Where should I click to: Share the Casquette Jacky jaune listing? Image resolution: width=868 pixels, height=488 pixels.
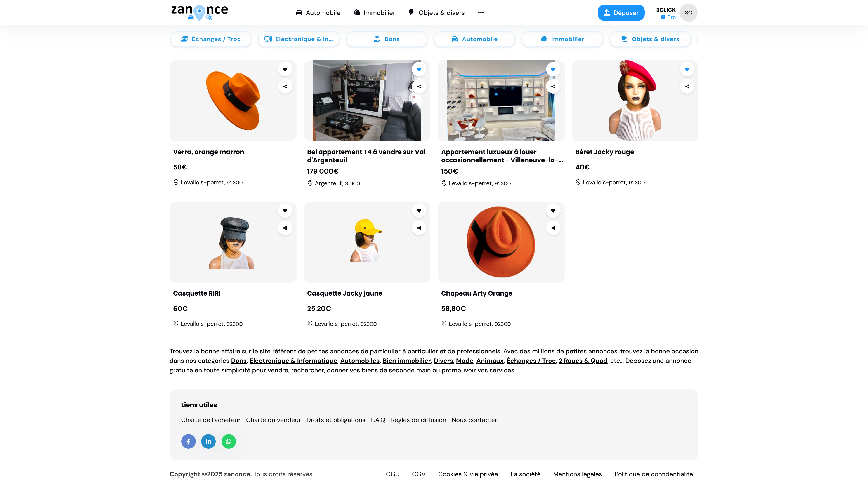tap(419, 228)
